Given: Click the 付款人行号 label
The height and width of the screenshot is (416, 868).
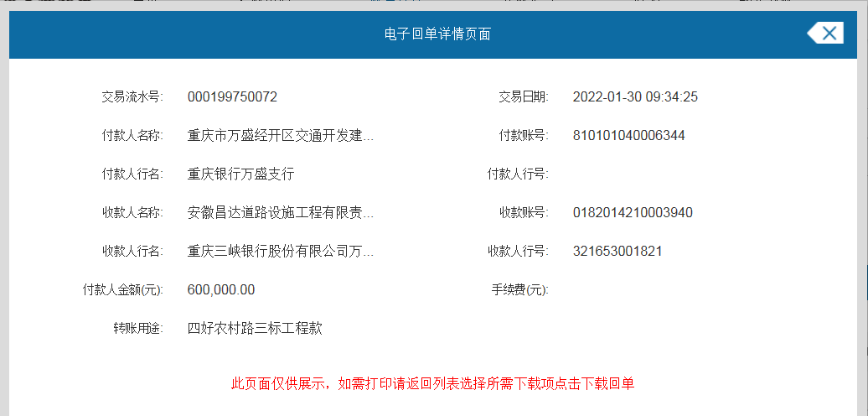Looking at the screenshot, I should tap(518, 174).
